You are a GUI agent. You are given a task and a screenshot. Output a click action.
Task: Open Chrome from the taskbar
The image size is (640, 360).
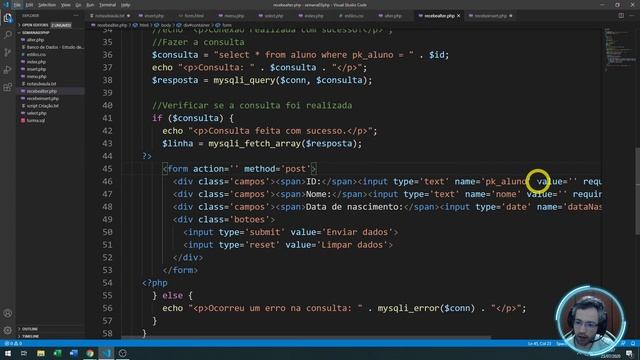click(90, 353)
